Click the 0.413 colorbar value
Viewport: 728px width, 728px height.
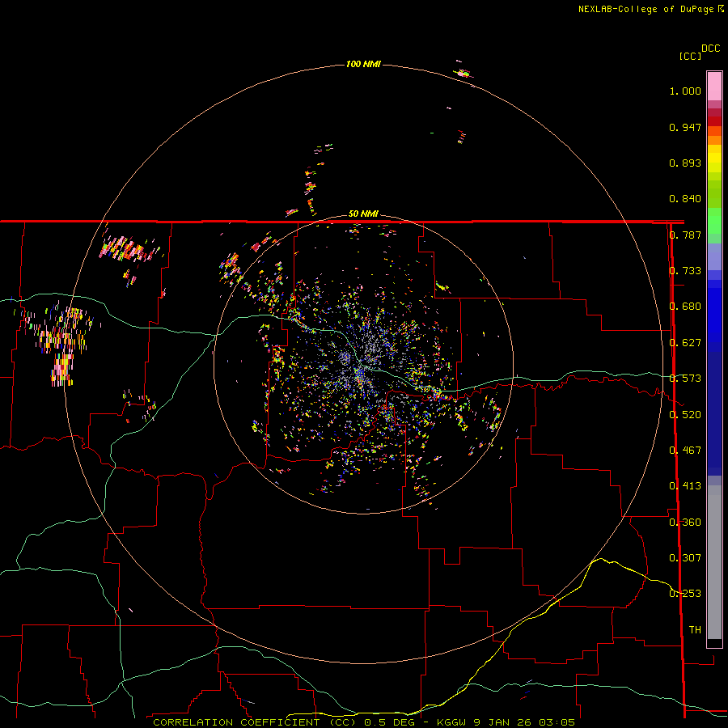coord(685,486)
